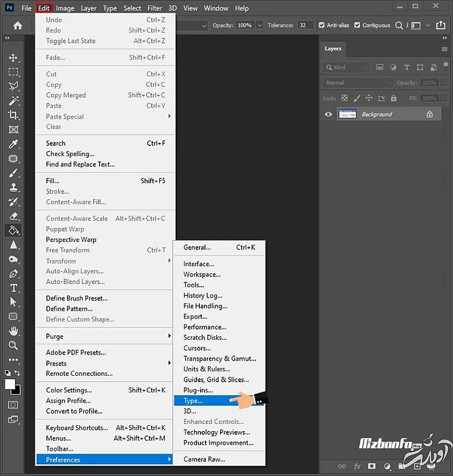The width and height of the screenshot is (453, 476).
Task: Select the Zoom tool
Action: click(x=13, y=345)
